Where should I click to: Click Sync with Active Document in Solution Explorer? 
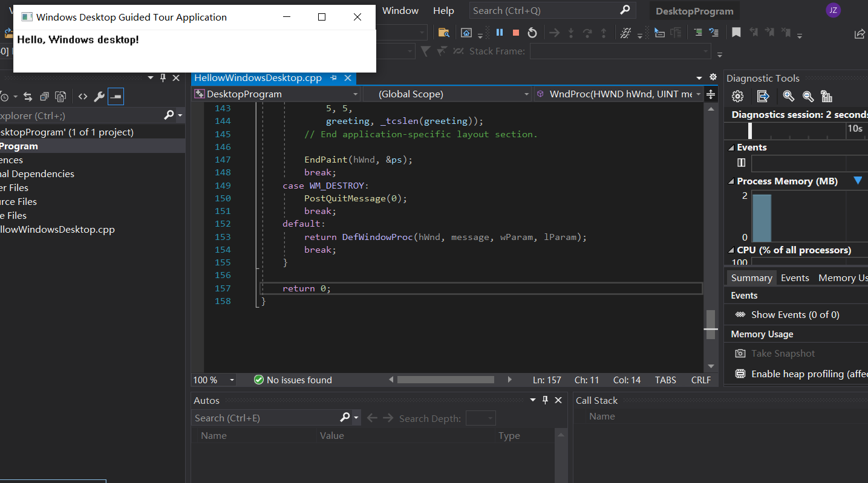click(27, 96)
